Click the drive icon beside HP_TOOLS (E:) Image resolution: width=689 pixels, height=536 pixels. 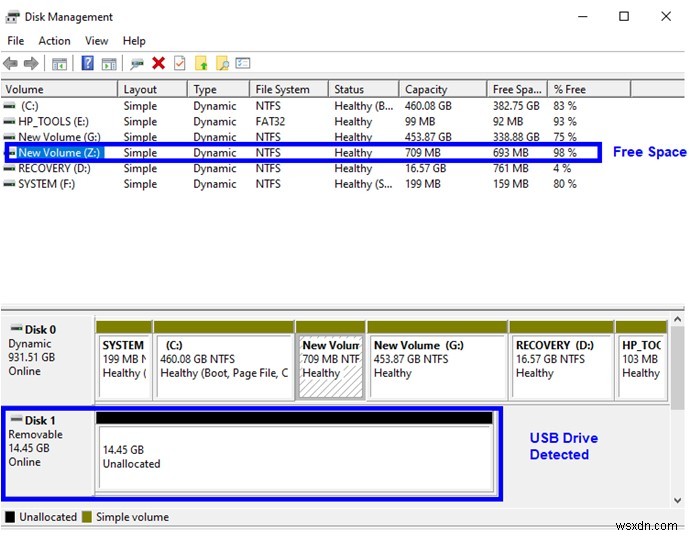[x=9, y=122]
